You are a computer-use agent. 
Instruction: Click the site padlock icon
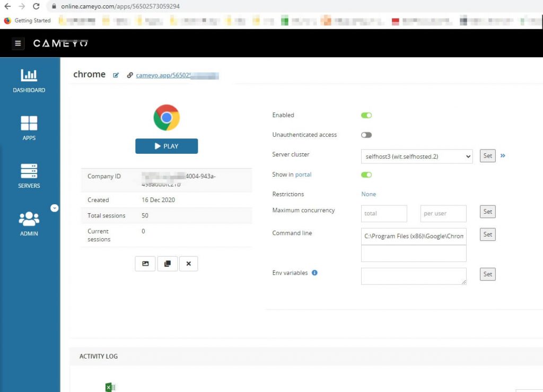click(54, 6)
